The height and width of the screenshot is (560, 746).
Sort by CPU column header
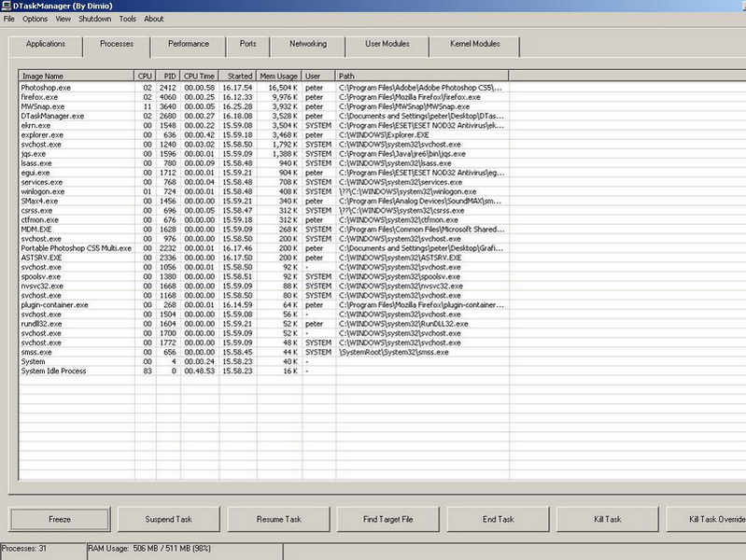(x=145, y=76)
